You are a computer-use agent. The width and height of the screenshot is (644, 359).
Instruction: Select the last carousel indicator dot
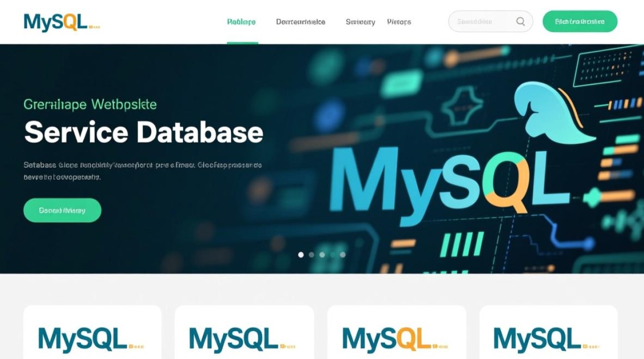(343, 255)
